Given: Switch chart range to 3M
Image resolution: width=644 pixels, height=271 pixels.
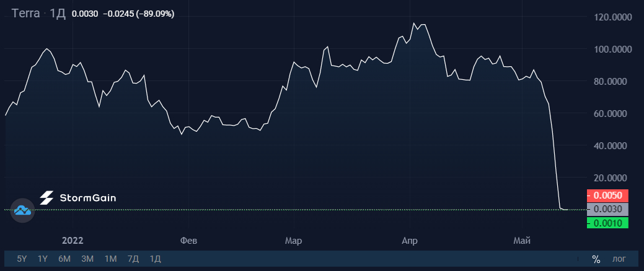Looking at the screenshot, I should click(87, 259).
